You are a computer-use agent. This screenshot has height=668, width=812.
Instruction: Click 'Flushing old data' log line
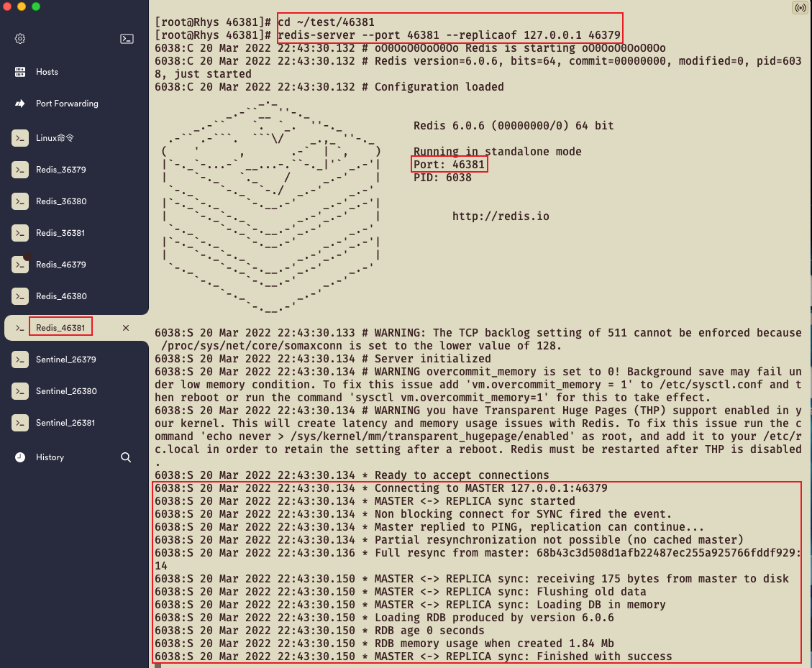[401, 592]
